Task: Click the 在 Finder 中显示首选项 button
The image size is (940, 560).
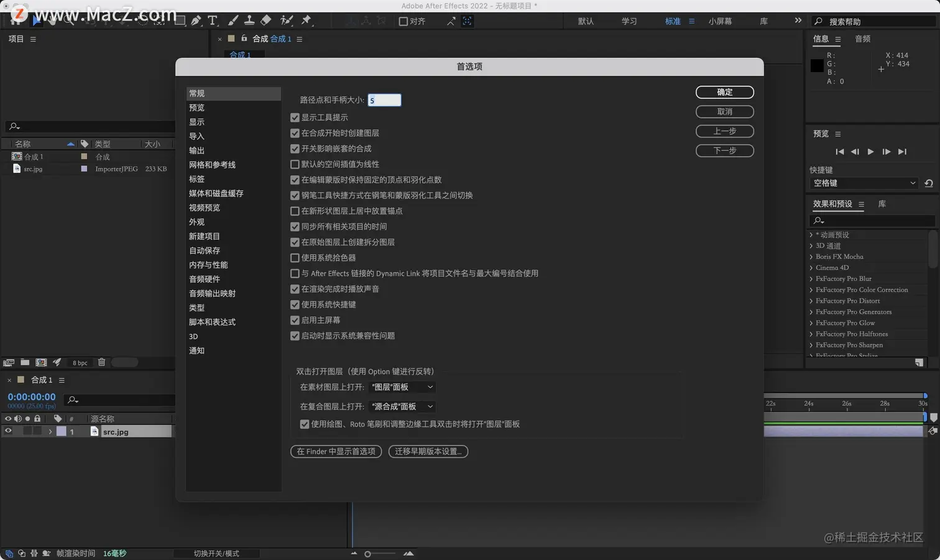Action: 336,451
